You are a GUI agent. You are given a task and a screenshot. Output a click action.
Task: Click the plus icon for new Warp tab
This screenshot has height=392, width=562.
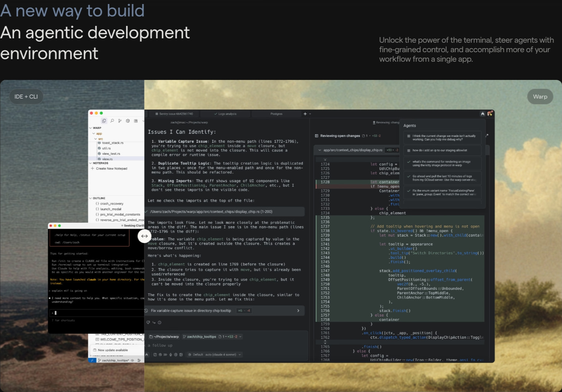pyautogui.click(x=305, y=114)
